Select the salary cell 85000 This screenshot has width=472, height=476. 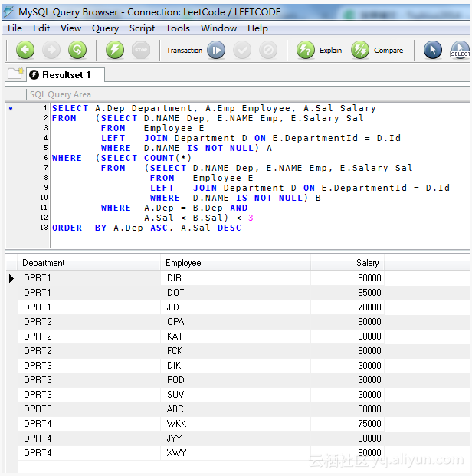pyautogui.click(x=347, y=293)
